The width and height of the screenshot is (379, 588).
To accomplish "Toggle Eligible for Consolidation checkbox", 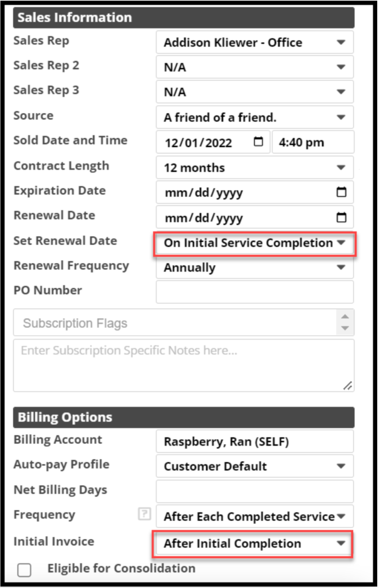I will [x=24, y=570].
